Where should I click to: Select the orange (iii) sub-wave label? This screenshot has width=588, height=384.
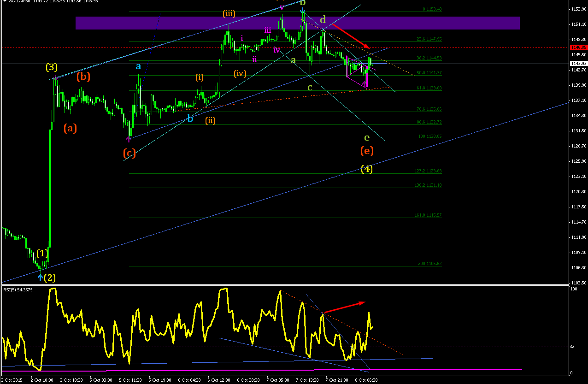point(229,13)
